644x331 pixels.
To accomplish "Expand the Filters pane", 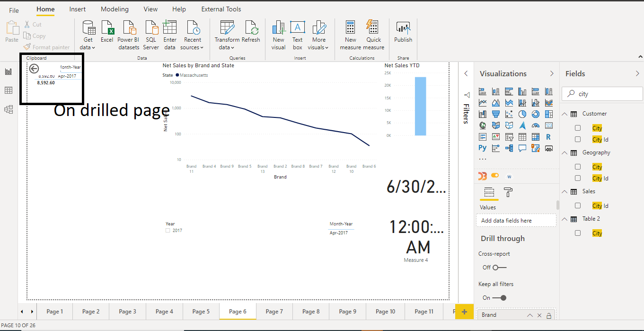I will coord(466,73).
